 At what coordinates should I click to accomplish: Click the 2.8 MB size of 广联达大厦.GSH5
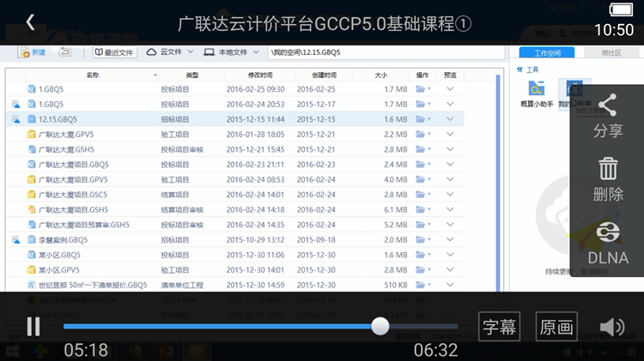(396, 149)
